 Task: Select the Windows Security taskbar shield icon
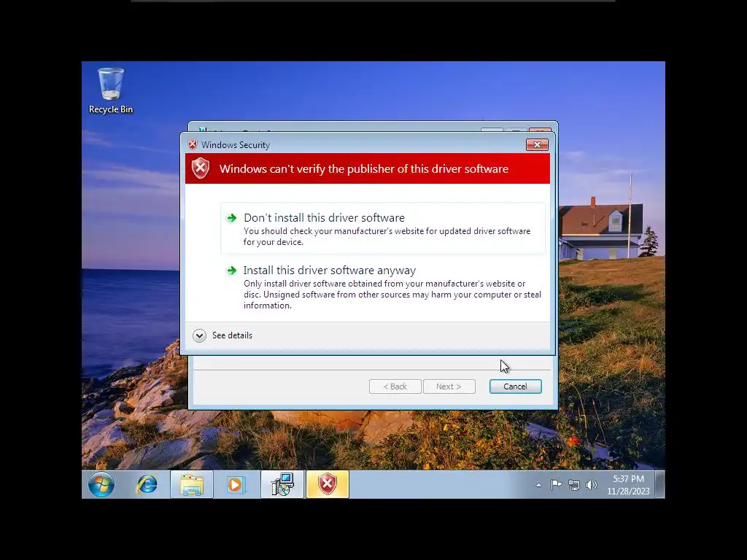pyautogui.click(x=328, y=485)
